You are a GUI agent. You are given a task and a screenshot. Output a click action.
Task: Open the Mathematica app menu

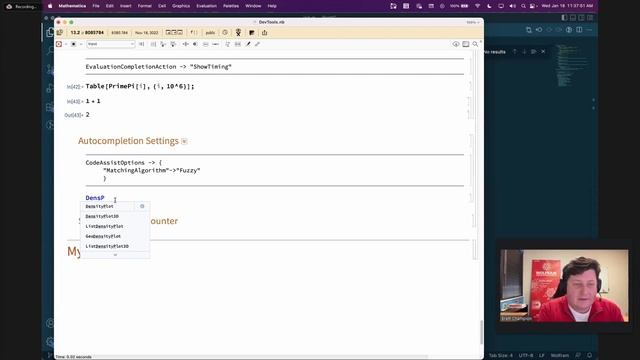(72, 6)
